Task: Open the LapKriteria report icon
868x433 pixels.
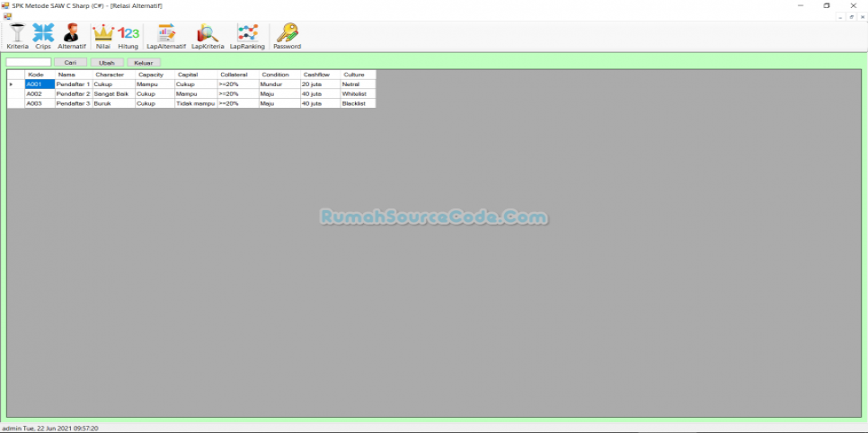Action: tap(208, 35)
